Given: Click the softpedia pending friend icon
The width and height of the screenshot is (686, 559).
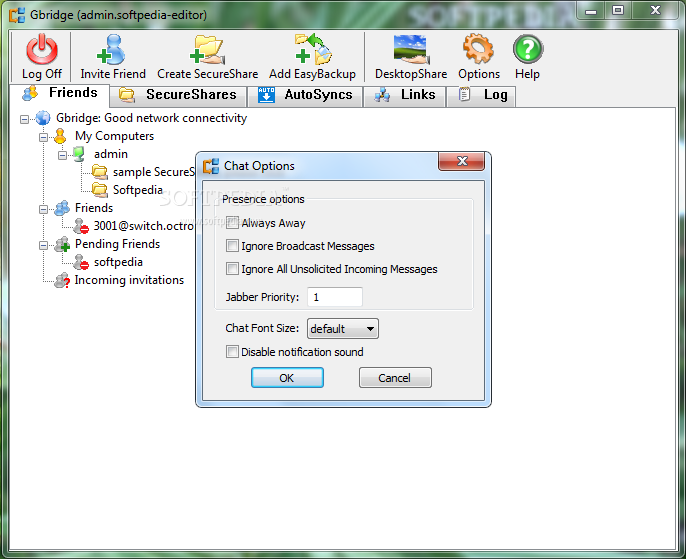Looking at the screenshot, I should [81, 262].
